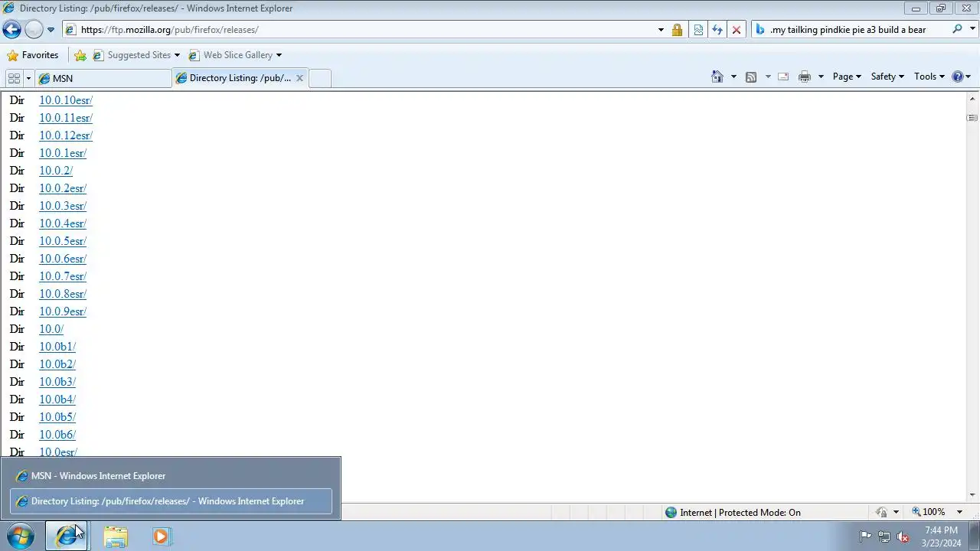Click Internet Protected Mode status globe

tap(671, 513)
